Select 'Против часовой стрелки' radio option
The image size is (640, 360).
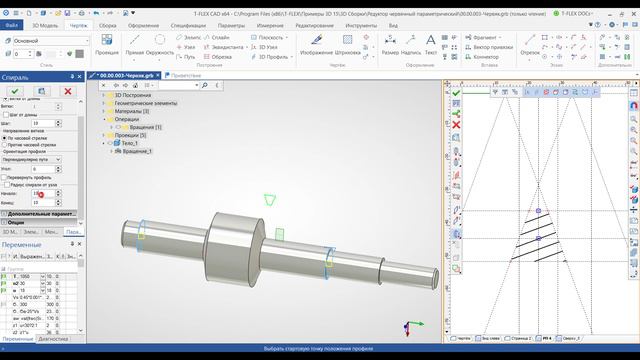click(5, 144)
